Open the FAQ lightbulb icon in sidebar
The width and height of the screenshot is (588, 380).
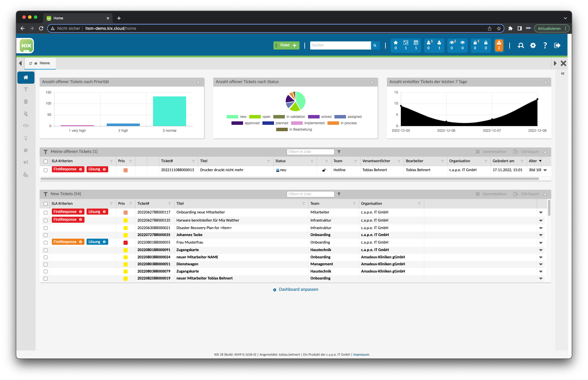pos(26,138)
